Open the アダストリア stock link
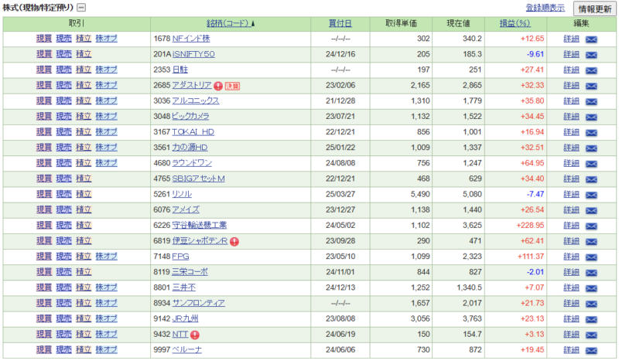Screen dimensions: 619x364 (x=192, y=85)
